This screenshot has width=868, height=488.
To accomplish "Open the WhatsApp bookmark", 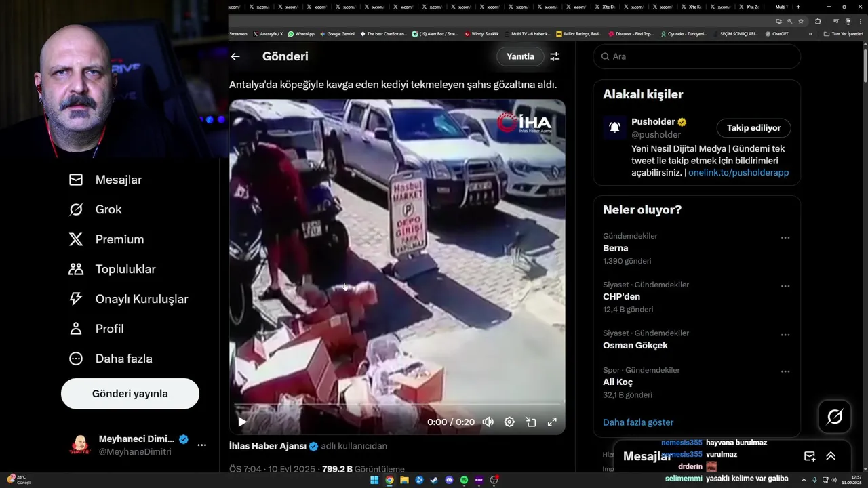I will 301,33.
